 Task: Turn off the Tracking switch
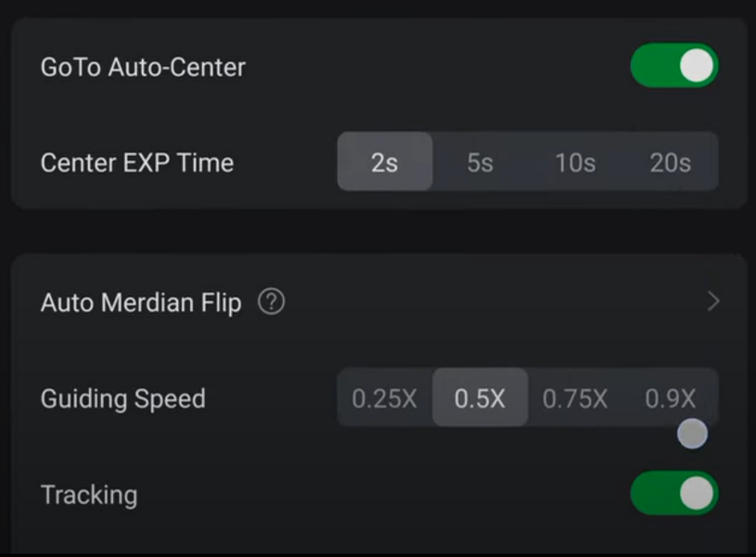[x=674, y=493]
